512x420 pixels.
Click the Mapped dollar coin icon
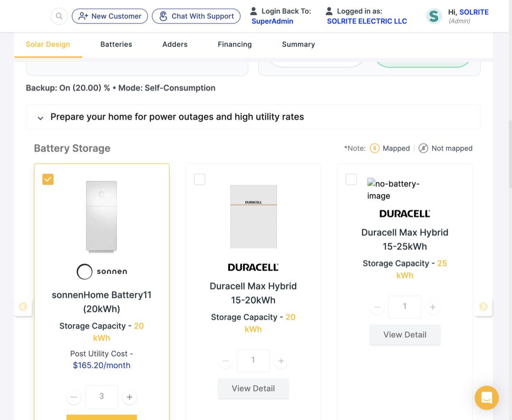click(375, 148)
